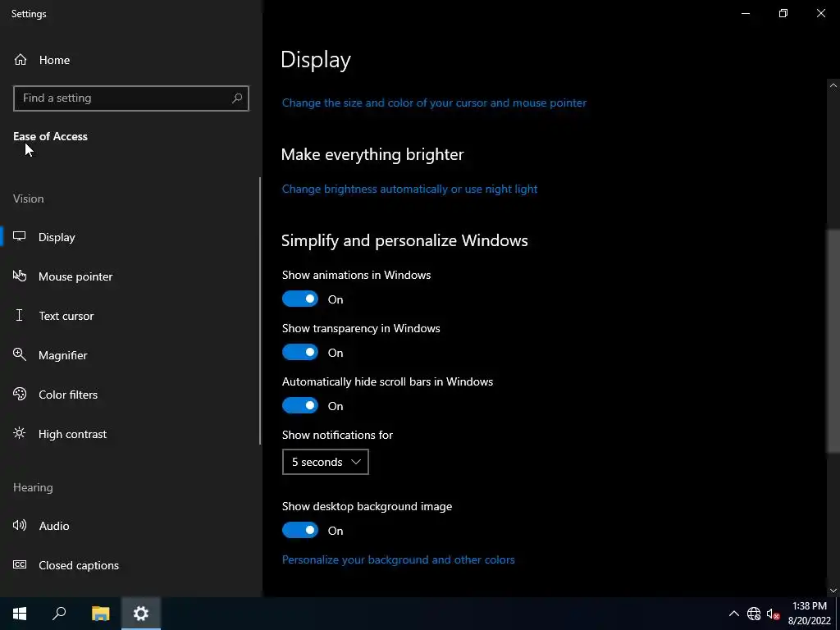The image size is (840, 630).
Task: Click the Ease of Access heading
Action: tap(50, 137)
